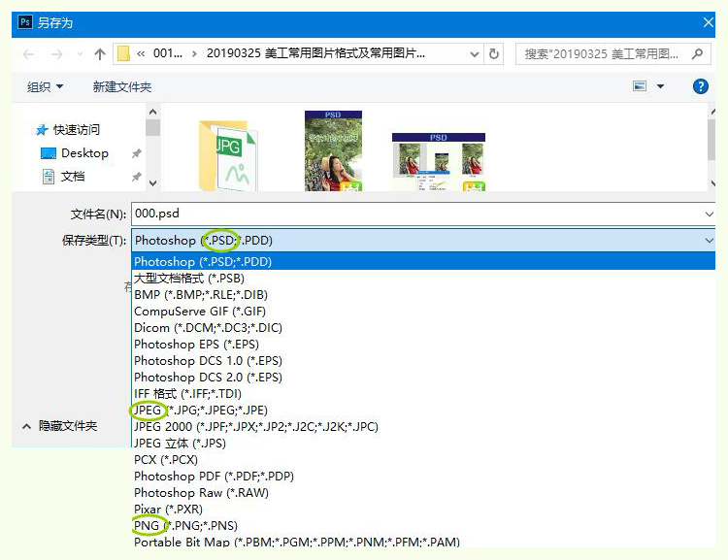This screenshot has width=728, height=560.
Task: Choose 大型文档格式 (*.PSB) format
Action: [423, 279]
